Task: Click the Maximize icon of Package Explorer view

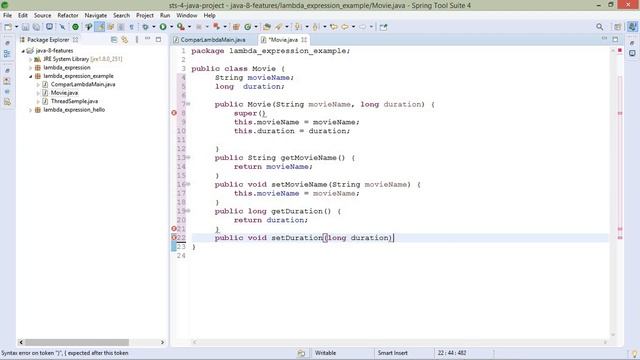Action: (x=158, y=40)
